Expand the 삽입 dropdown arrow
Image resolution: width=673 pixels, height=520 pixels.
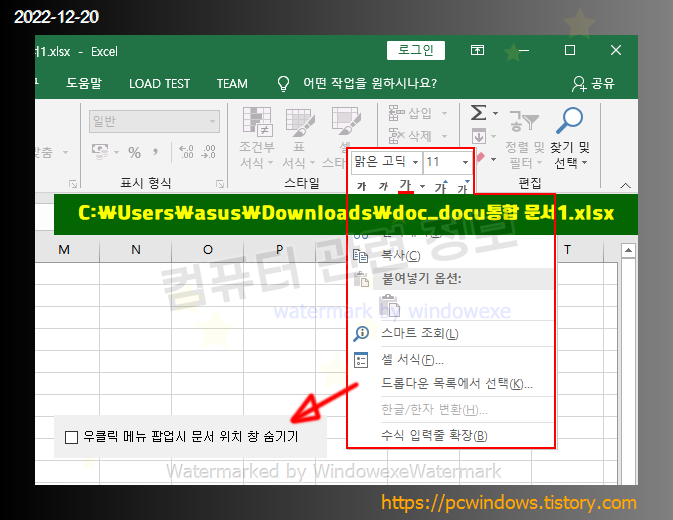pyautogui.click(x=444, y=113)
